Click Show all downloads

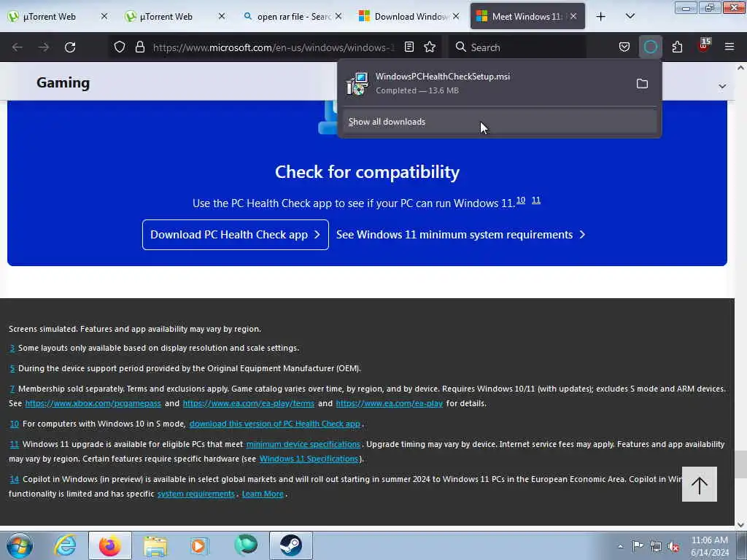pos(499,122)
